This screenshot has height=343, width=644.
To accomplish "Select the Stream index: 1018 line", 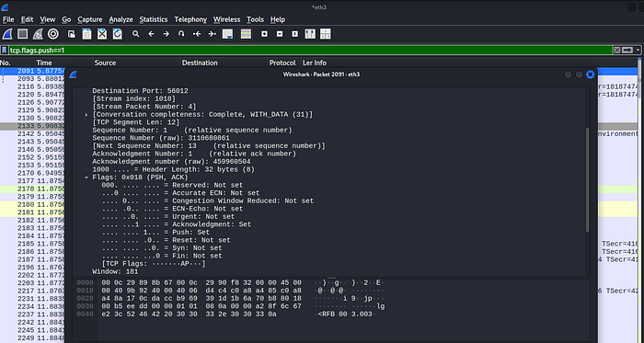I will click(x=134, y=99).
